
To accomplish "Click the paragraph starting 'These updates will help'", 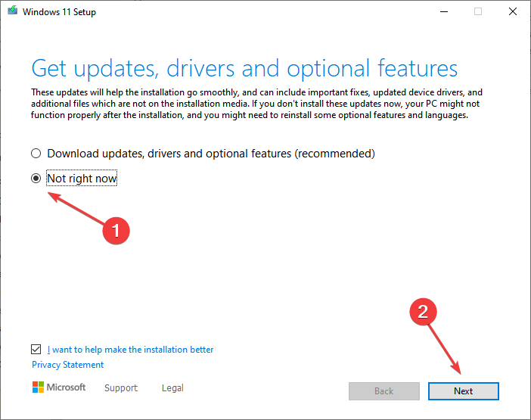I will click(x=256, y=104).
